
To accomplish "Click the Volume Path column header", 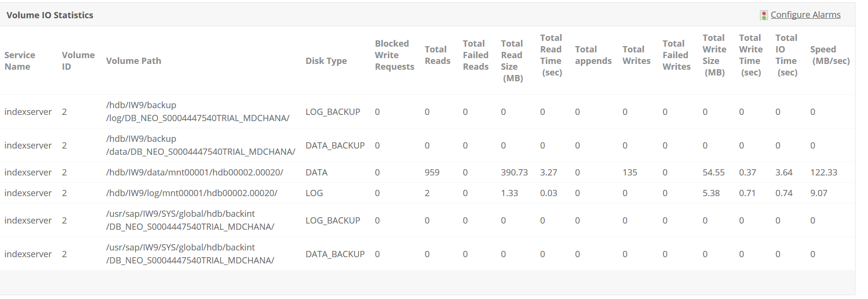I will [134, 61].
